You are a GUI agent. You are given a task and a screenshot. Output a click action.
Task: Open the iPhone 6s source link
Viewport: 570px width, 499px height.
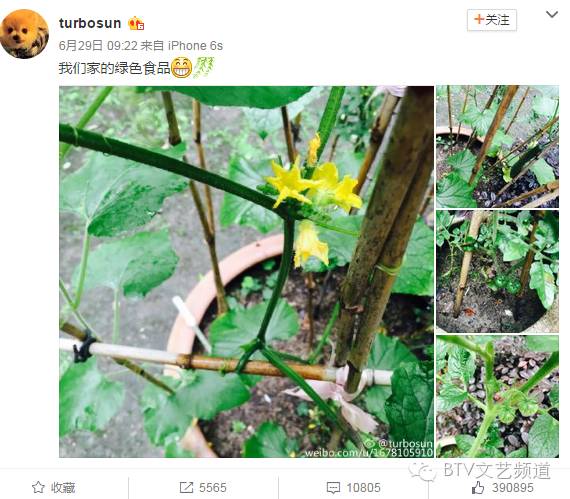[x=195, y=46]
